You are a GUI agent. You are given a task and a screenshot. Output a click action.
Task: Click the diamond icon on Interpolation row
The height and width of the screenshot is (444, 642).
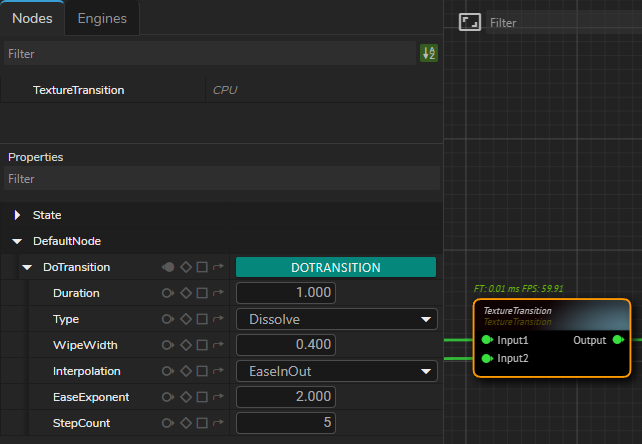(185, 371)
